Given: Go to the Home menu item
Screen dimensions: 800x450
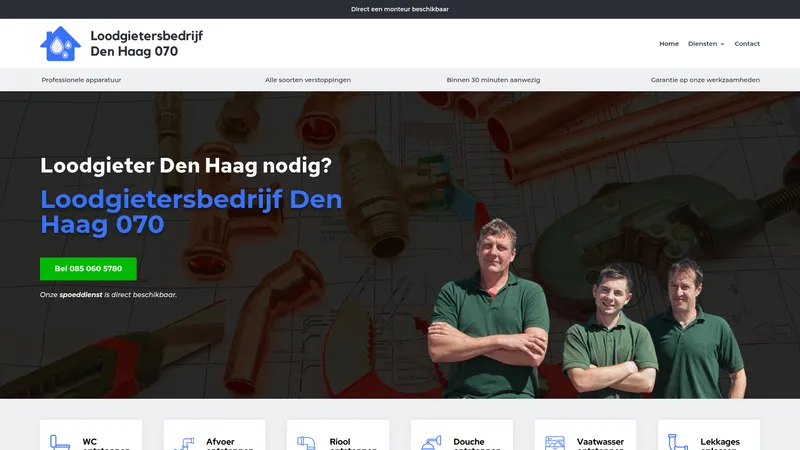Looking at the screenshot, I should [x=669, y=44].
